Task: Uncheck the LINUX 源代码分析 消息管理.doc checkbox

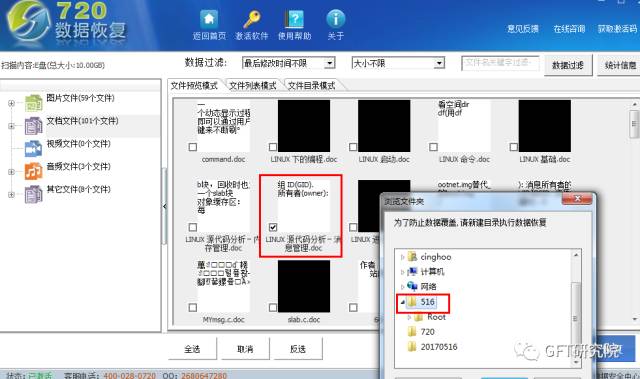Action: tap(273, 227)
